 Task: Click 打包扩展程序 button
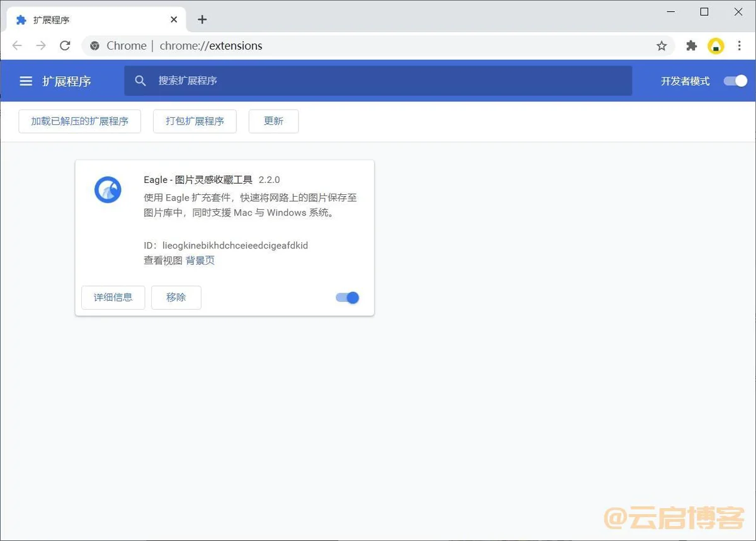[x=195, y=121]
